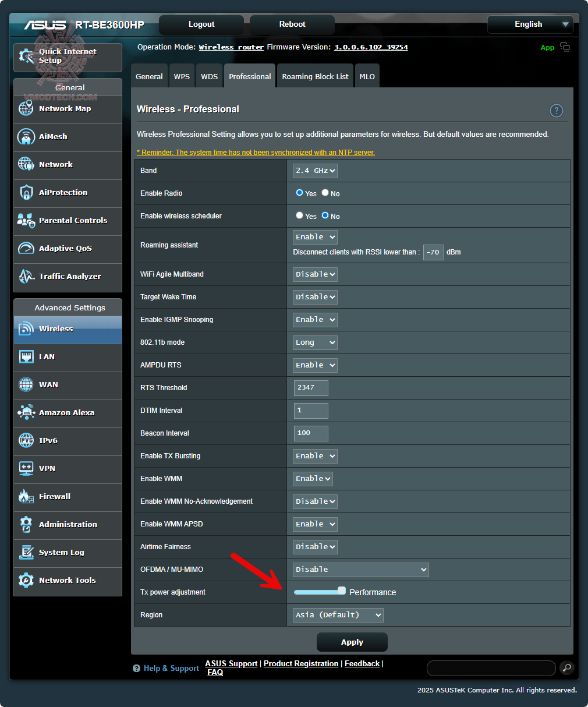Click the Network sidebar icon
The image size is (588, 707).
pos(26,164)
